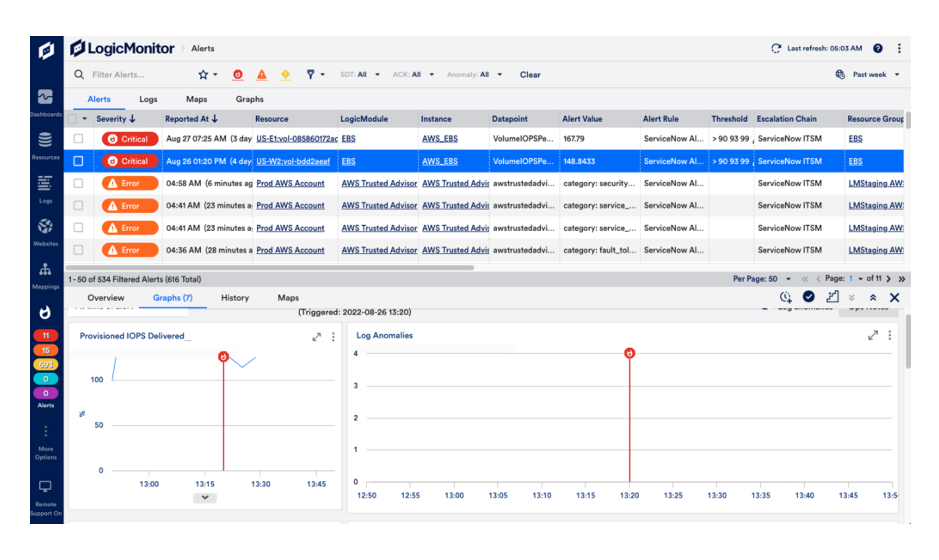Image resolution: width=939 pixels, height=560 pixels.
Task: Open the ACK: All dropdown
Action: 414,75
